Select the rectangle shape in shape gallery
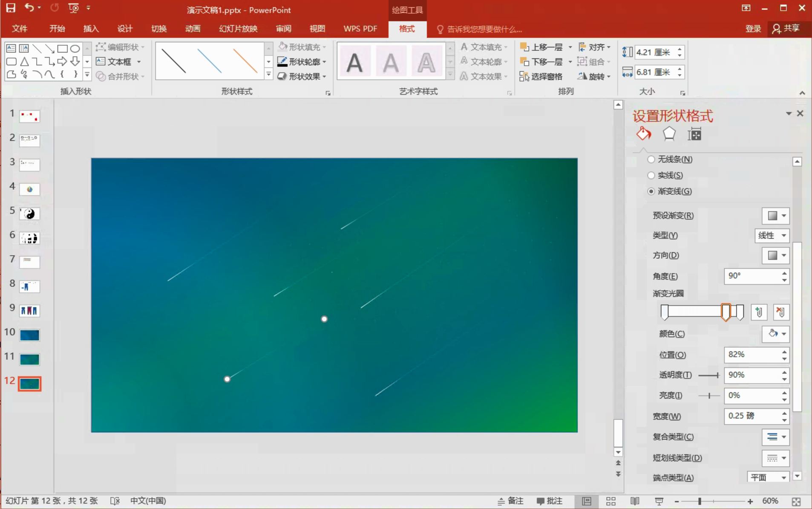This screenshot has width=812, height=509. tap(62, 48)
